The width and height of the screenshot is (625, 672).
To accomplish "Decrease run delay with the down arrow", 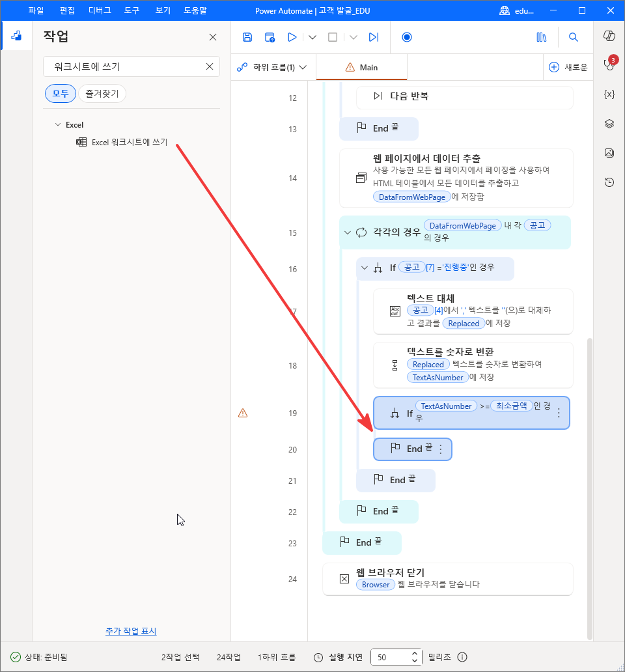I will click(x=414, y=660).
